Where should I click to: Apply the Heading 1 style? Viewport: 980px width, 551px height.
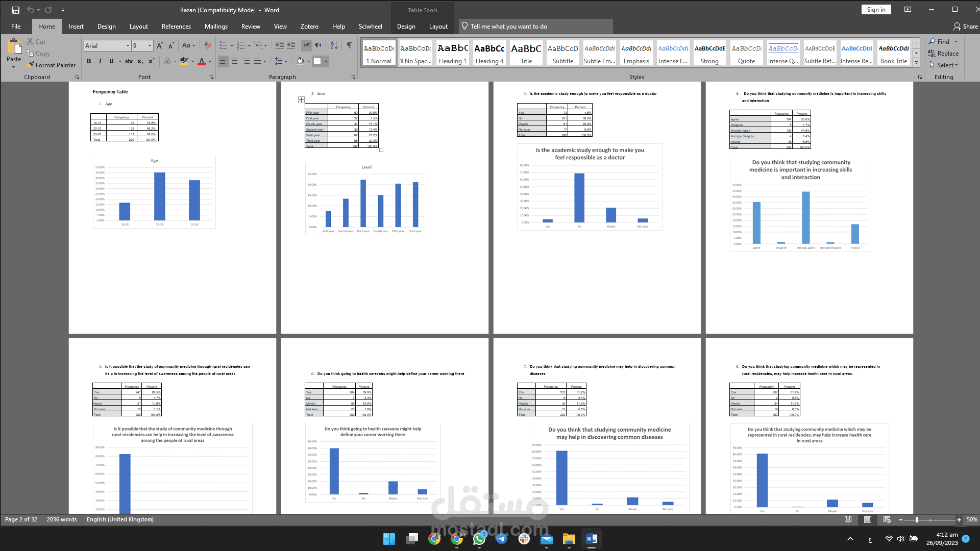pos(452,53)
